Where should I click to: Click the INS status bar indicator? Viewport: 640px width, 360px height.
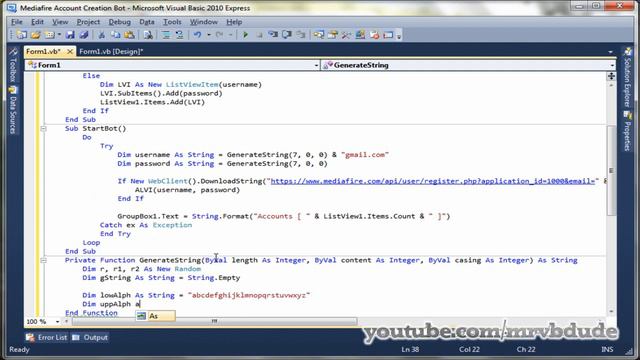(607, 349)
